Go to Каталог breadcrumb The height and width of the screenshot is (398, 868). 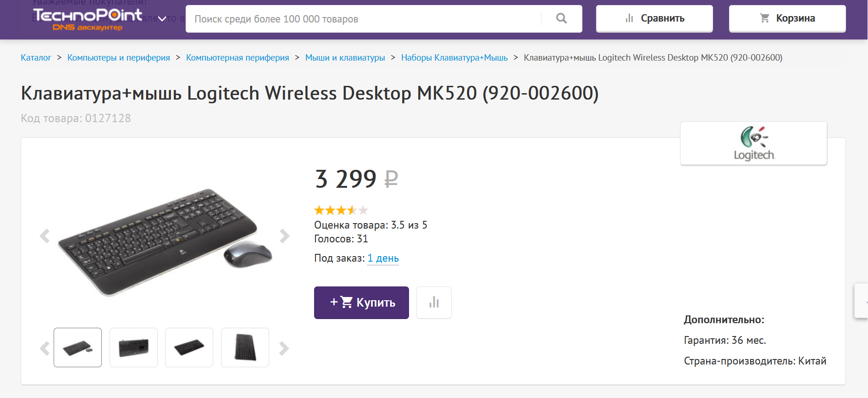[x=36, y=58]
